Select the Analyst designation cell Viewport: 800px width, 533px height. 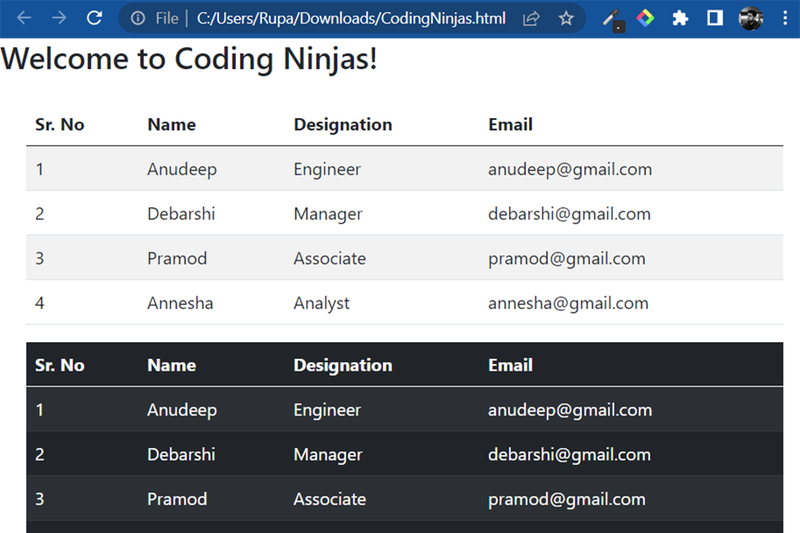(x=321, y=304)
